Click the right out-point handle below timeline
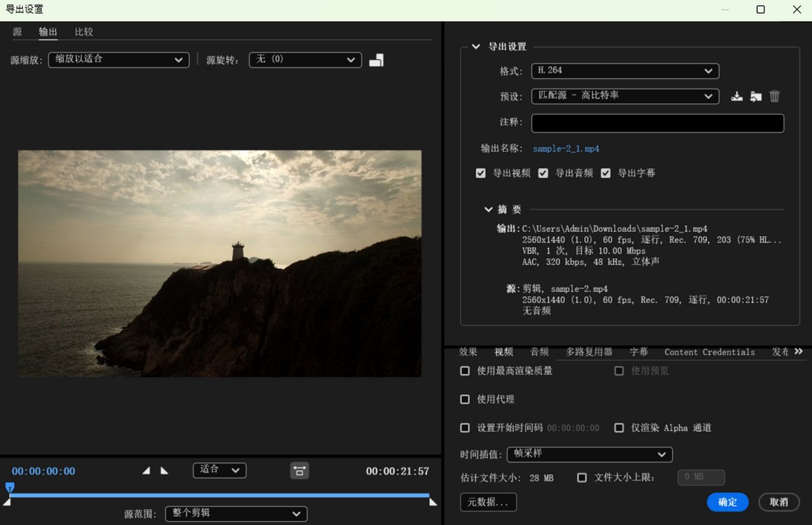 (x=433, y=501)
